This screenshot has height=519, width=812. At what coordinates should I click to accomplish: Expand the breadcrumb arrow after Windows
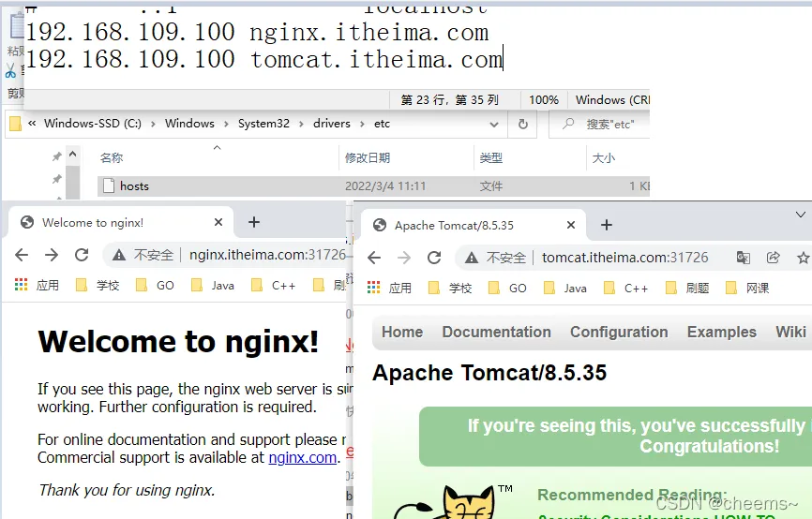point(226,125)
